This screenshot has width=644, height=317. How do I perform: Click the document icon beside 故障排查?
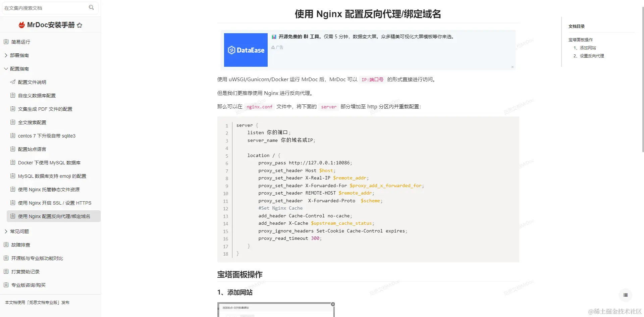[x=5, y=245]
